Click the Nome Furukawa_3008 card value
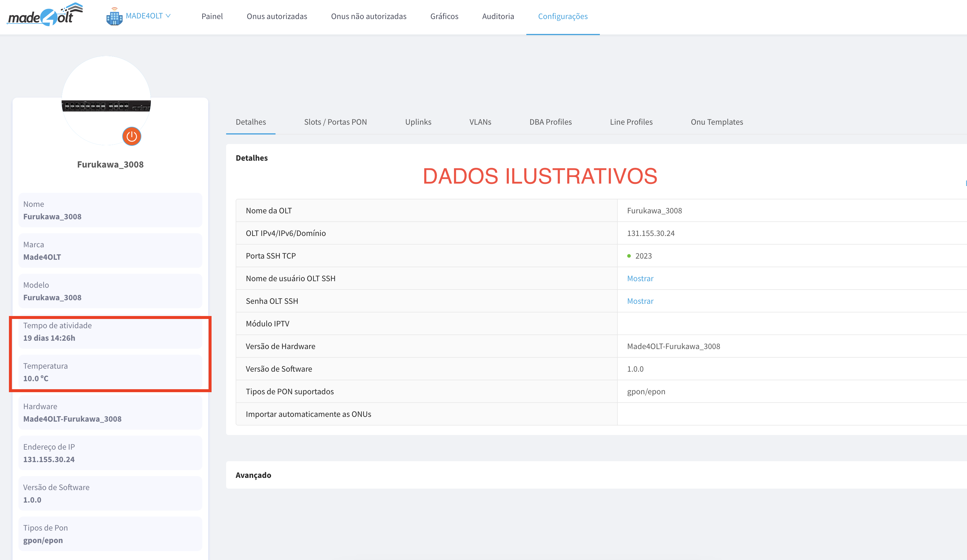967x560 pixels. pyautogui.click(x=52, y=217)
